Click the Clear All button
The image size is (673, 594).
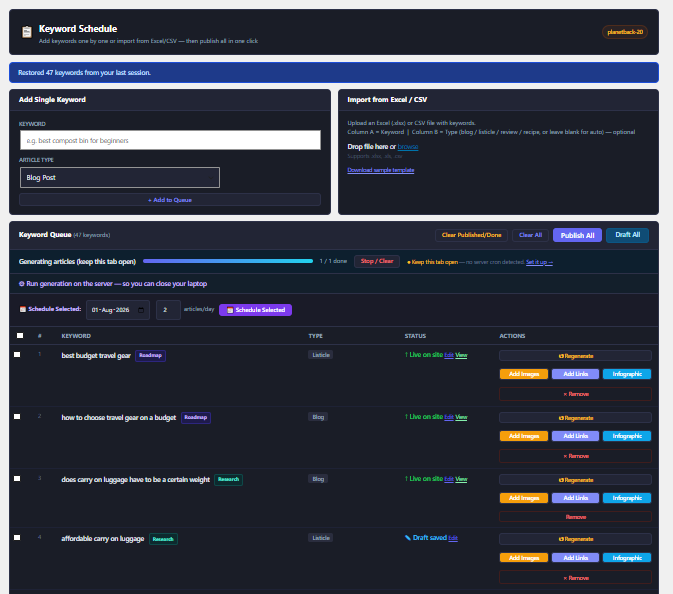pyautogui.click(x=531, y=235)
